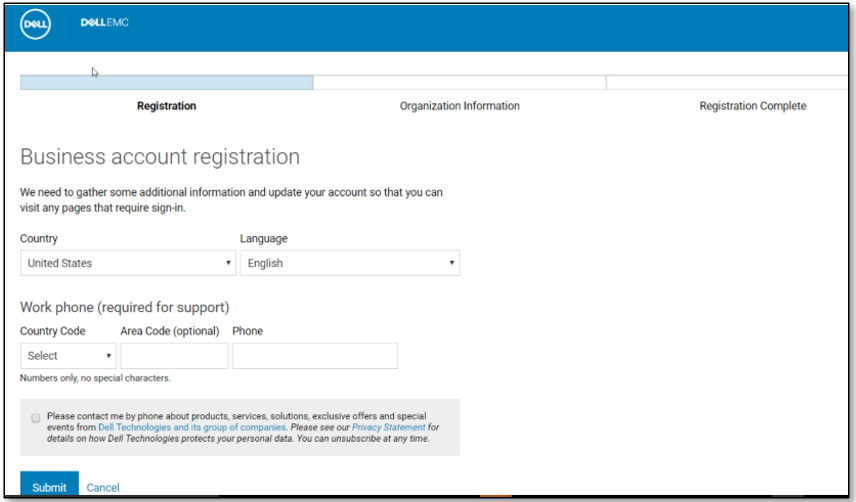
Task: Select the Registration step tab
Action: pos(166,106)
